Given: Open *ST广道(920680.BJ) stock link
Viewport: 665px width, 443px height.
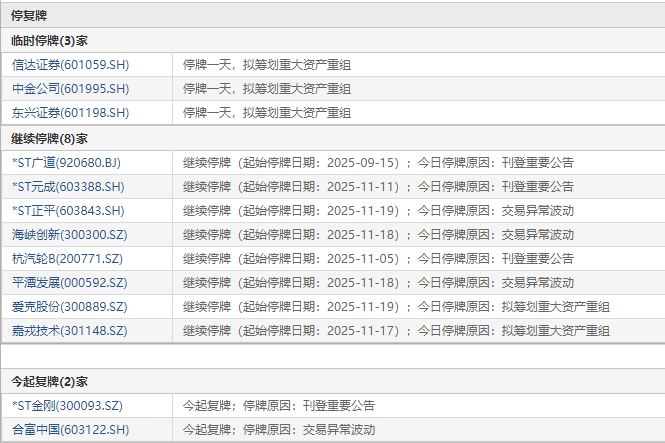Looking at the screenshot, I should pos(67,163).
